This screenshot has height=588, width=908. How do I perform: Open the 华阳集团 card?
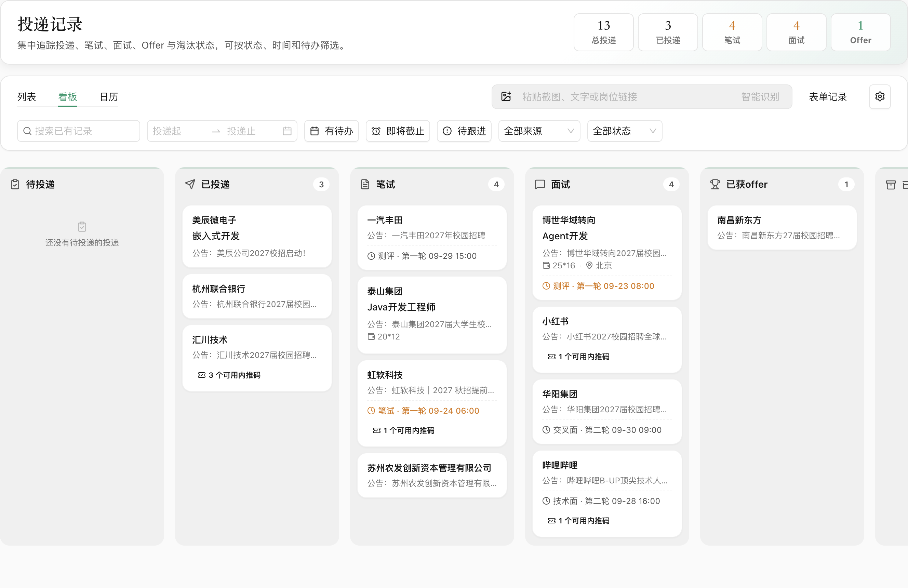point(606,412)
